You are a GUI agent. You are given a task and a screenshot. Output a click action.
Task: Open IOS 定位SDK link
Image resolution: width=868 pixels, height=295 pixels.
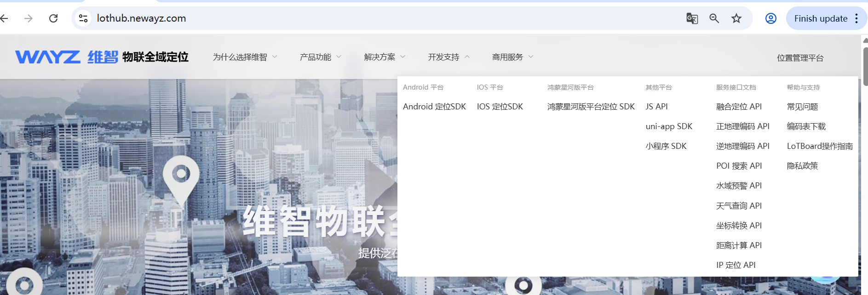tap(500, 107)
